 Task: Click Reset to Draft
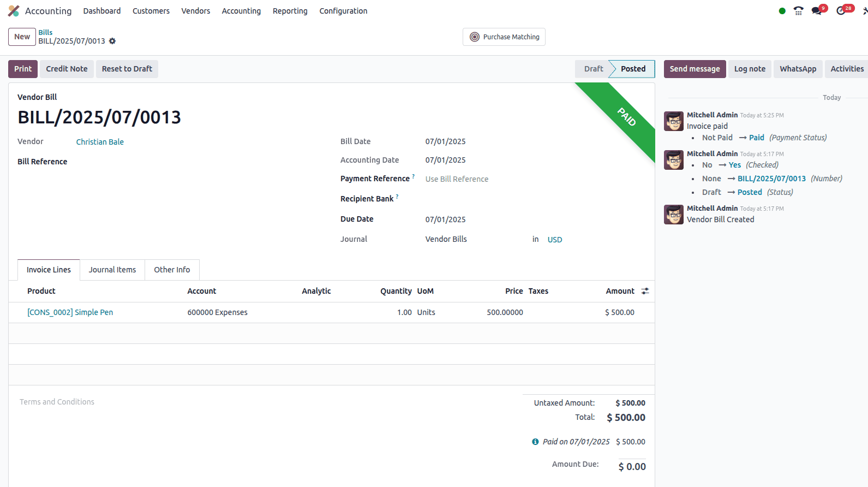[127, 69]
